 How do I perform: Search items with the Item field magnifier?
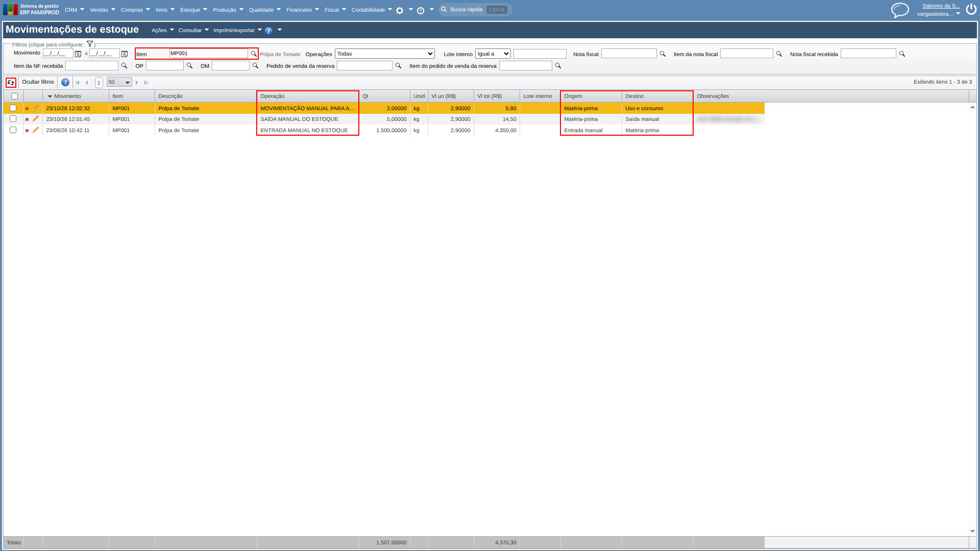point(254,54)
